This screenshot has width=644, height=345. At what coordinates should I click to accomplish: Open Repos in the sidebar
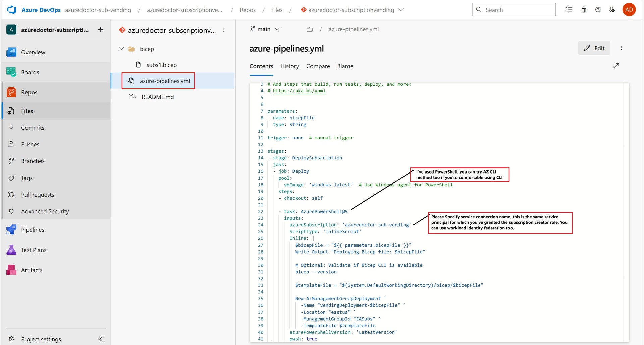pyautogui.click(x=55, y=92)
